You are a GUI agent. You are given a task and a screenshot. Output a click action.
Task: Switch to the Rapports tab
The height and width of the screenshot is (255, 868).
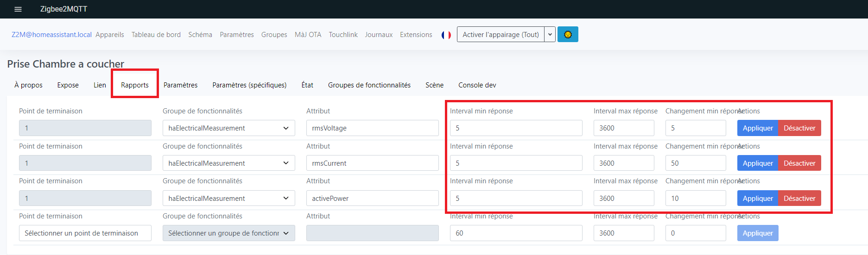tap(135, 85)
